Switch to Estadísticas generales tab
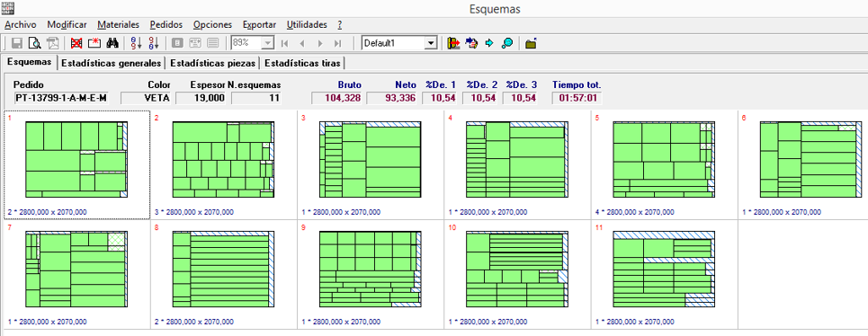Screen dimensions: 868x336 pyautogui.click(x=111, y=63)
